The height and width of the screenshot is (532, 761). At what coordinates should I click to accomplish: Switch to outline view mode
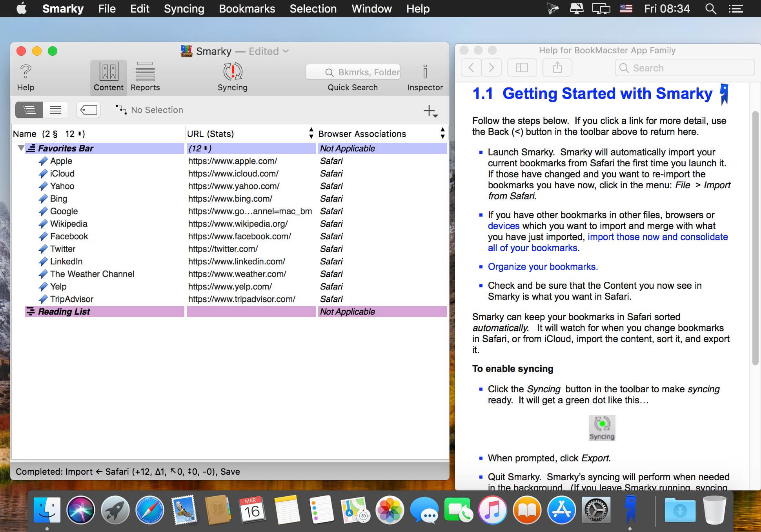tap(29, 110)
